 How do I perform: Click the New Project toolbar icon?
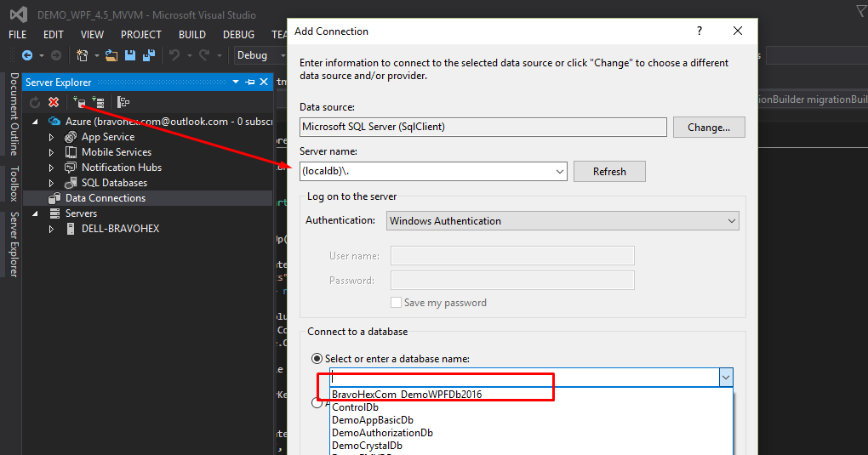(x=82, y=55)
